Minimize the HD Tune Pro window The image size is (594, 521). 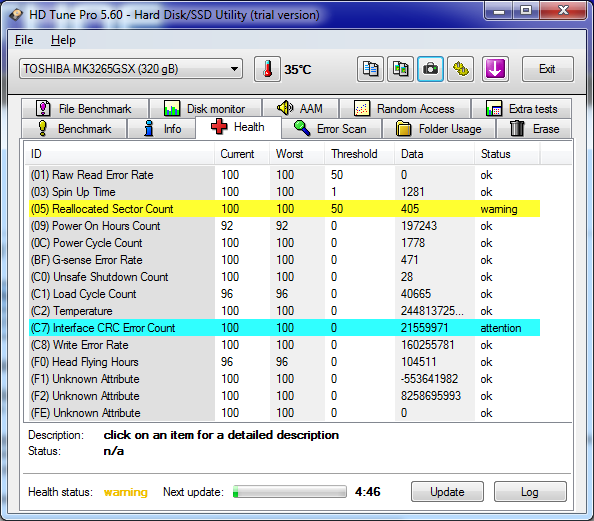click(499, 11)
